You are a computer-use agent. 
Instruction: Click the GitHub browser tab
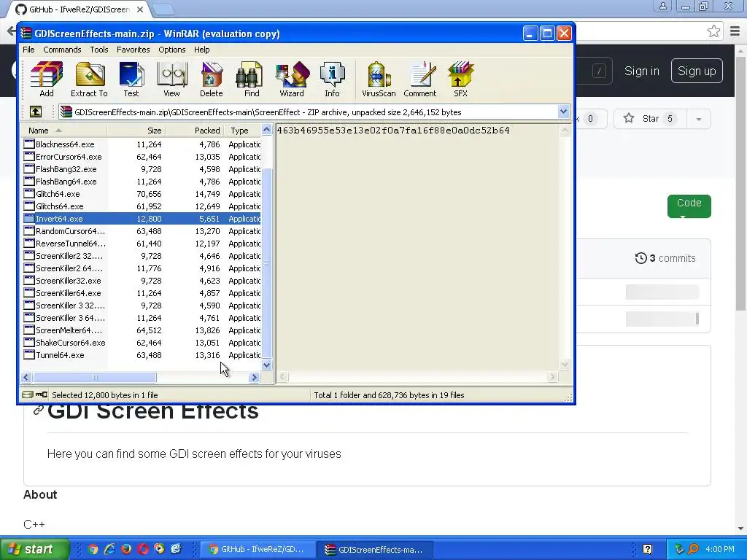coord(79,9)
